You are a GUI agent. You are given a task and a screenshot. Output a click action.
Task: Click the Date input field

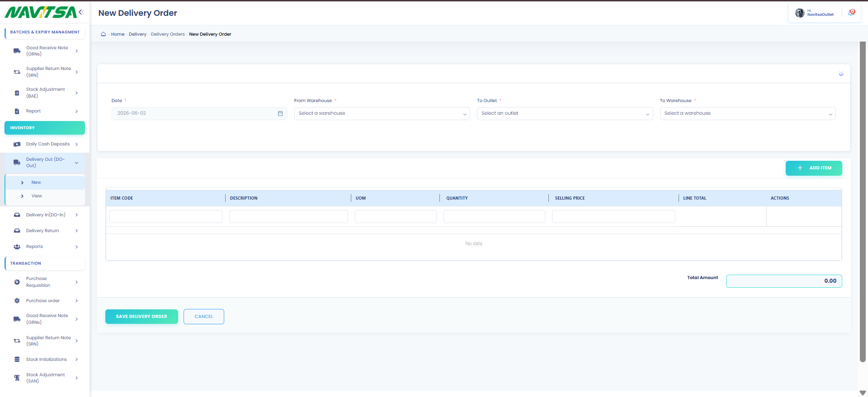coord(199,113)
